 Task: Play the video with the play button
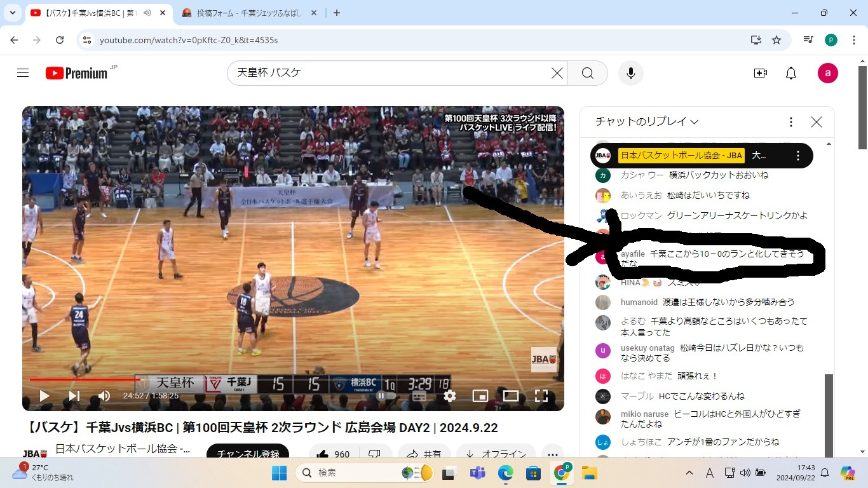tap(44, 396)
